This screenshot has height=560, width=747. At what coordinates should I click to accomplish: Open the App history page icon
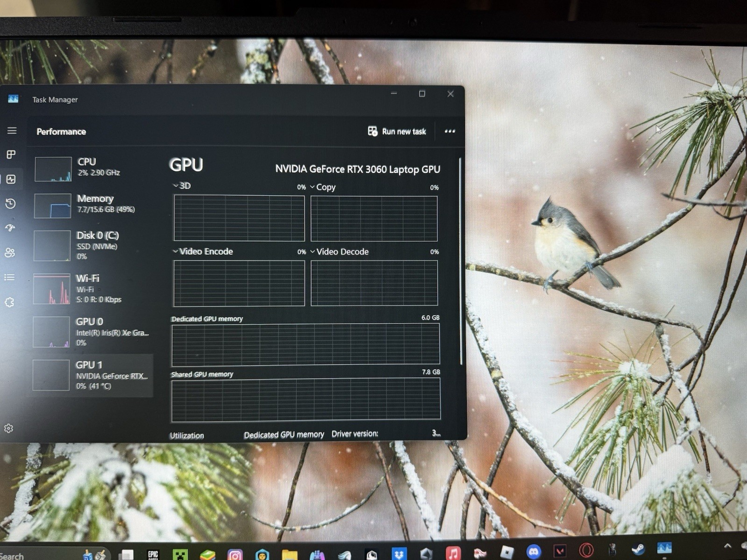click(x=10, y=203)
